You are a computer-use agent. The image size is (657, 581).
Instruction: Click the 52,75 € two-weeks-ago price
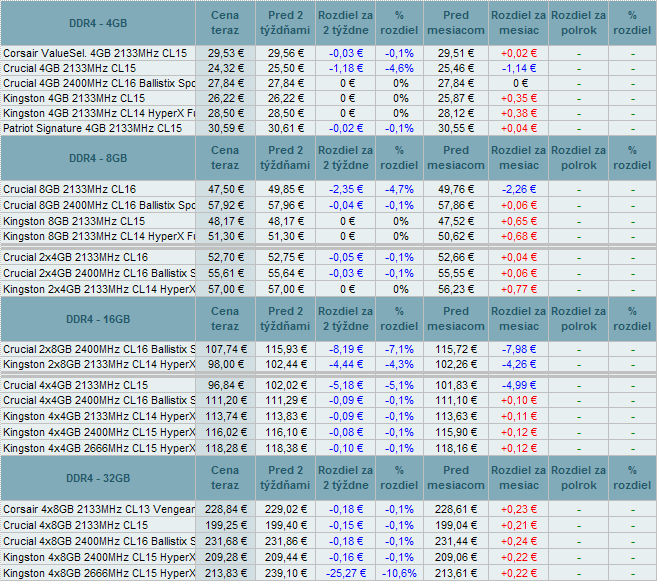[x=286, y=257]
